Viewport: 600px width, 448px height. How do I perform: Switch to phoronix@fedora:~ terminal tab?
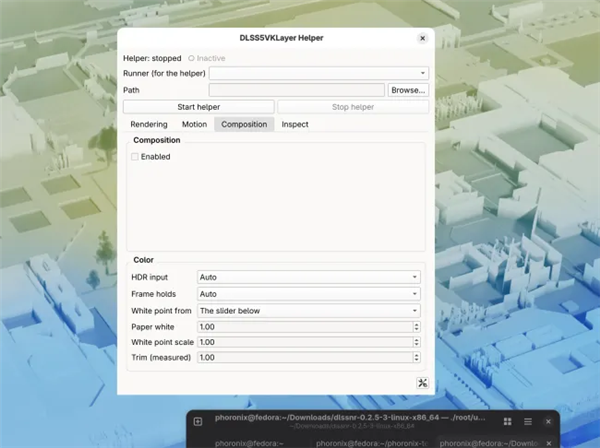pyautogui.click(x=249, y=443)
